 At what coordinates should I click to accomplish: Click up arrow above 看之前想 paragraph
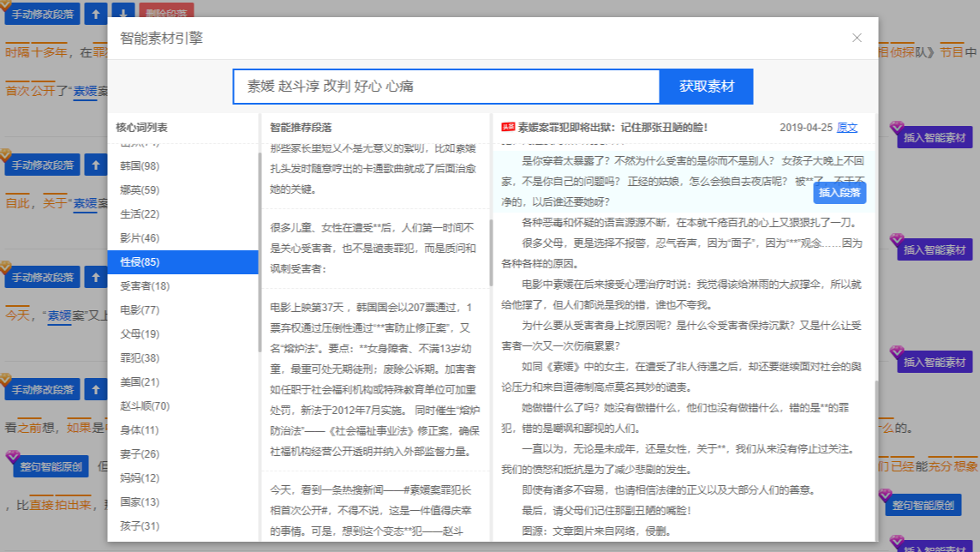96,389
